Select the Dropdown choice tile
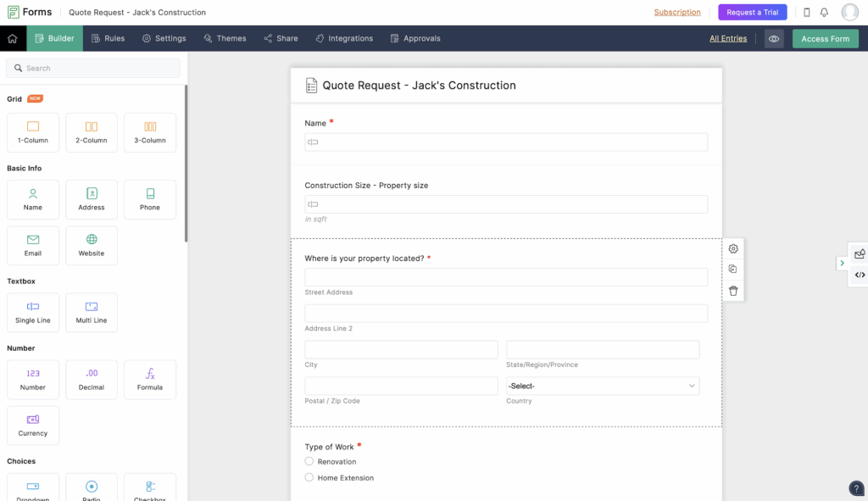Screen dimensions: 868x501 [x=33, y=487]
